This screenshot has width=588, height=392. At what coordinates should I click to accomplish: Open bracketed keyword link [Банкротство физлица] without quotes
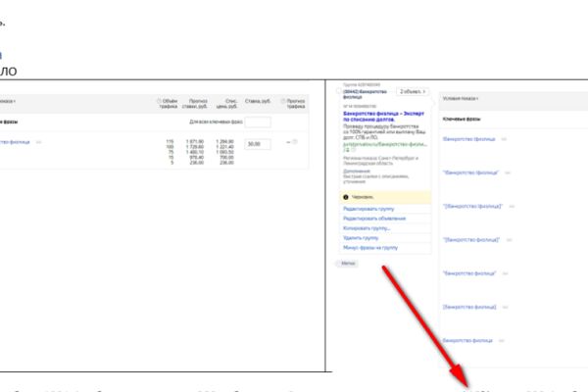pos(469,307)
